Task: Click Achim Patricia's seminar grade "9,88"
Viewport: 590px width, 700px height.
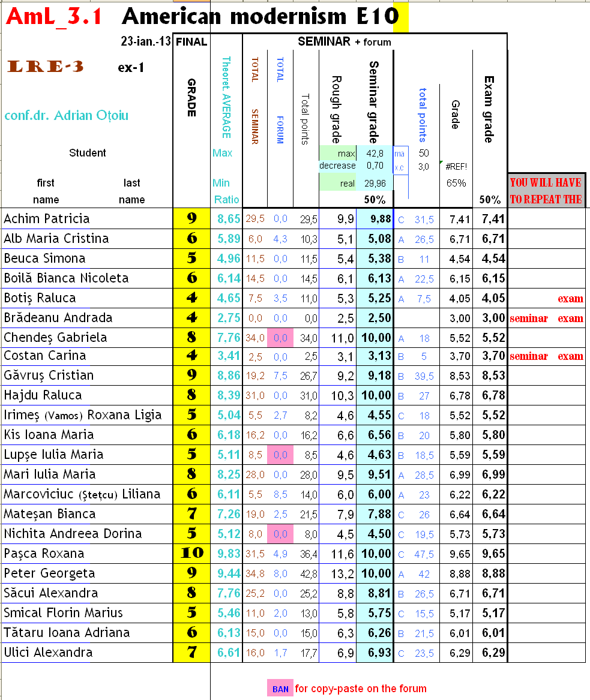Action: point(381,219)
